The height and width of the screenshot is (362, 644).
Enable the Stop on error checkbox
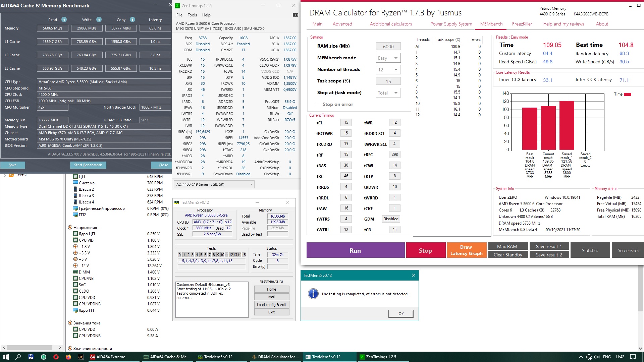[x=318, y=104]
